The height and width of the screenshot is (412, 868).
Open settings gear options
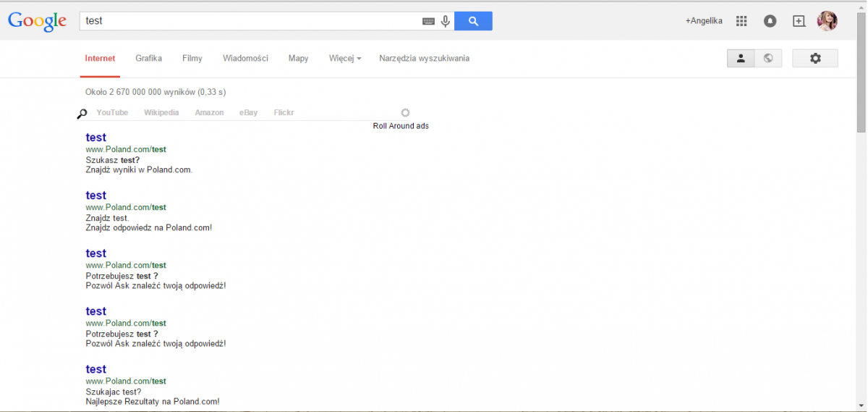tap(815, 59)
